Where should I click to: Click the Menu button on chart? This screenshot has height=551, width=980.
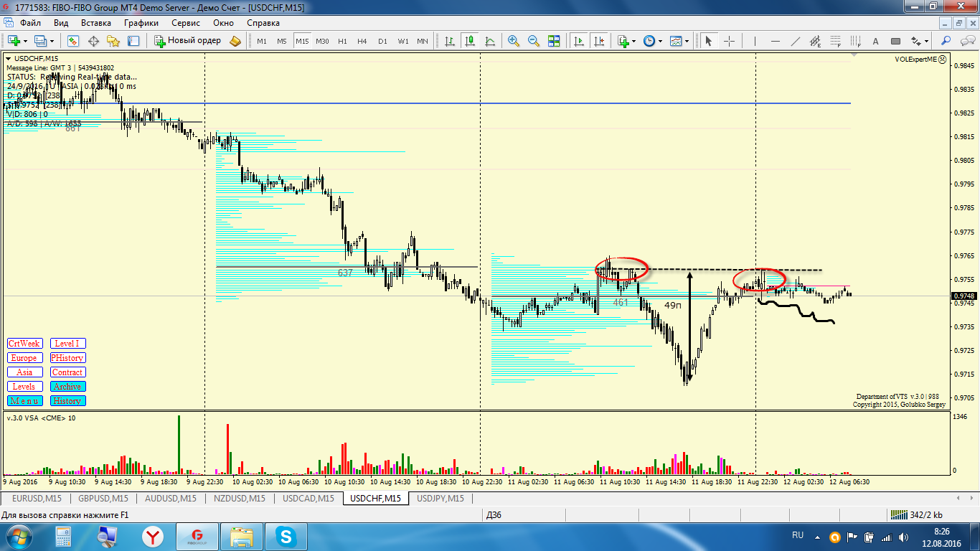(x=24, y=401)
